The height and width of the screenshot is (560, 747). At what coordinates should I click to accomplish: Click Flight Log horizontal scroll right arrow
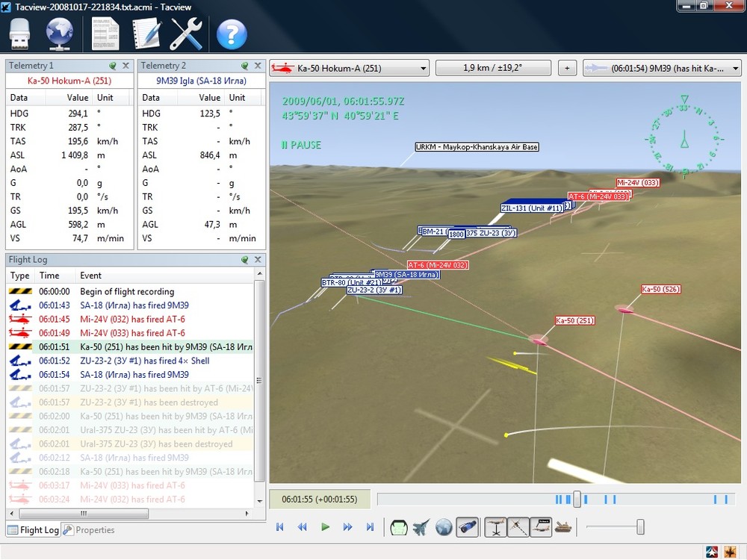click(247, 514)
